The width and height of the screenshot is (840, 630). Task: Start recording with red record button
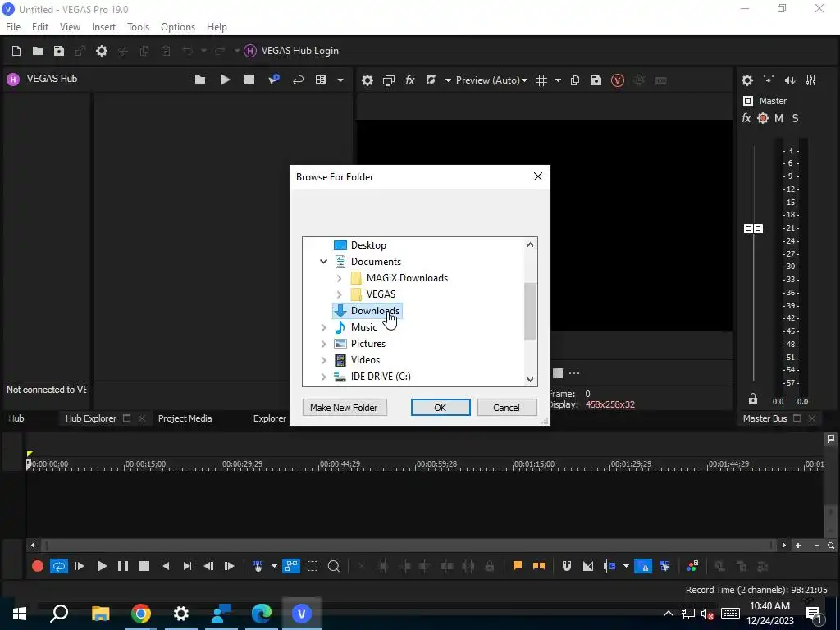coord(38,566)
